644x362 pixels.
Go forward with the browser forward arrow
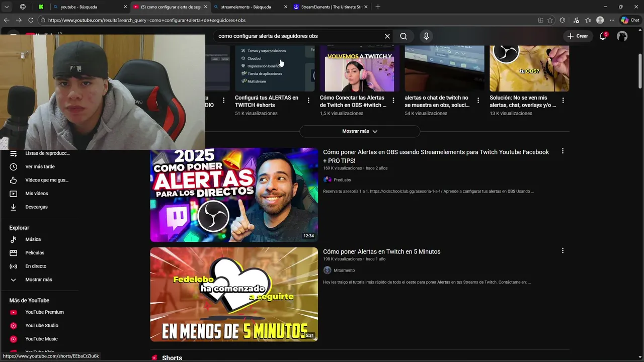(x=19, y=20)
